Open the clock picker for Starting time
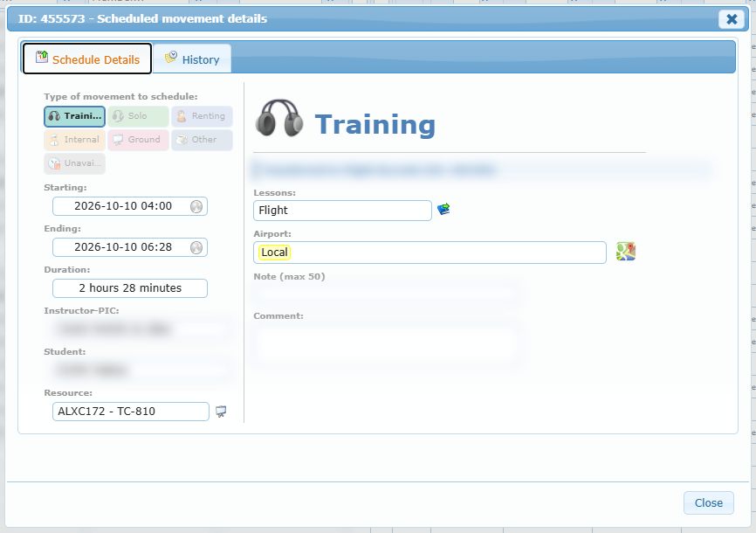Viewport: 756px width, 533px height. click(x=196, y=206)
